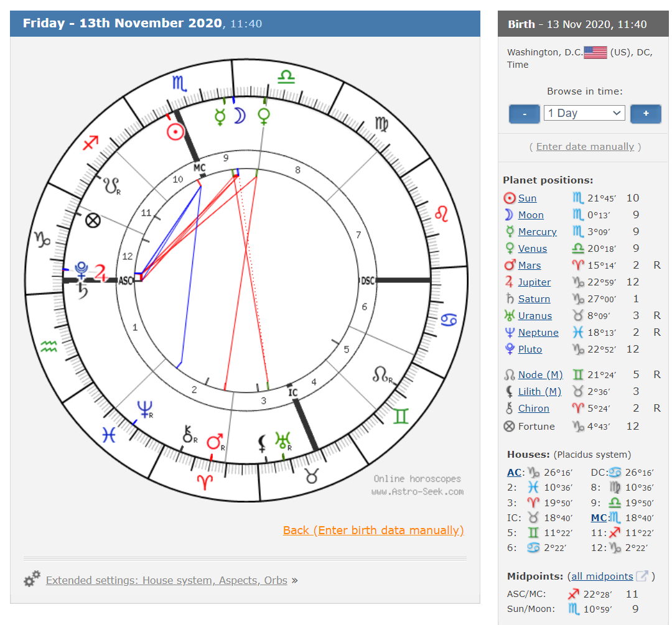
Task: Click the North Node glyph in the chart
Action: [381, 374]
